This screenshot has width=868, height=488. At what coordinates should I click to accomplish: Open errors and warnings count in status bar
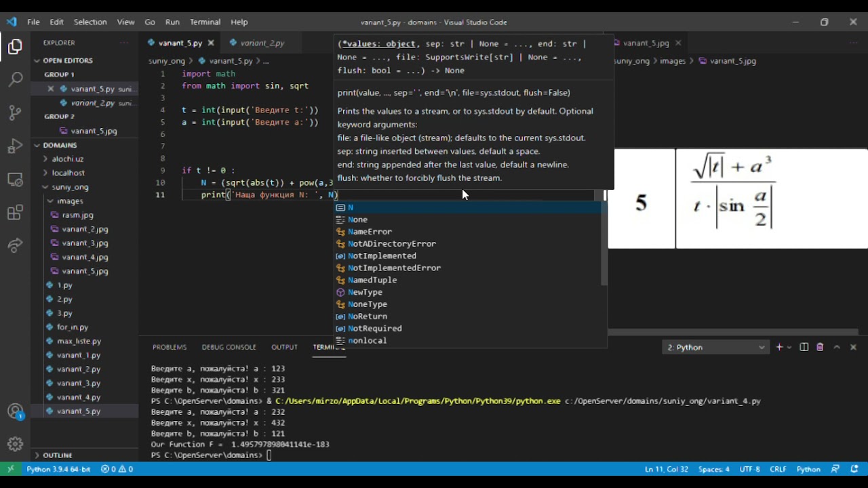point(117,469)
